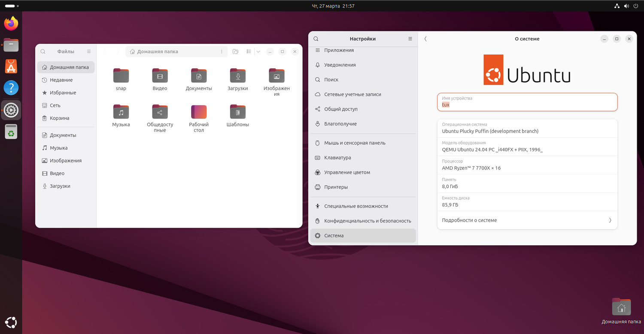Expand view options dropdown arrow in Files
This screenshot has width=644, height=334.
coord(258,51)
